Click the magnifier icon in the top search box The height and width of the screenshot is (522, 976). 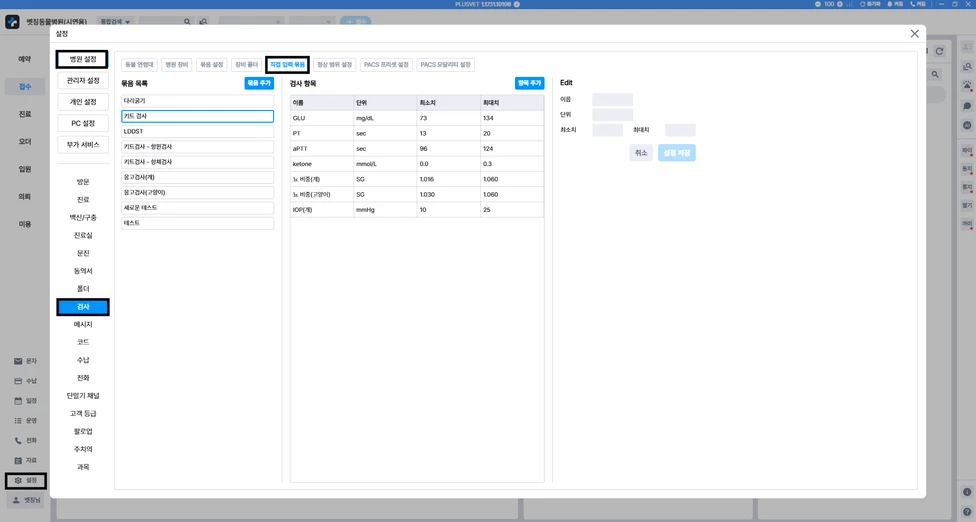(x=187, y=22)
